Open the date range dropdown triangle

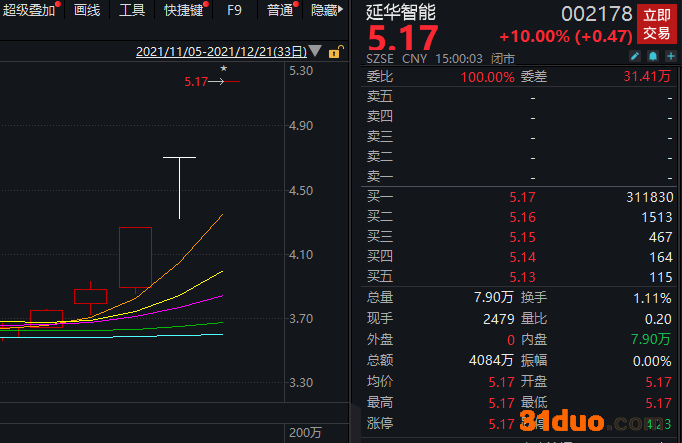click(x=316, y=51)
